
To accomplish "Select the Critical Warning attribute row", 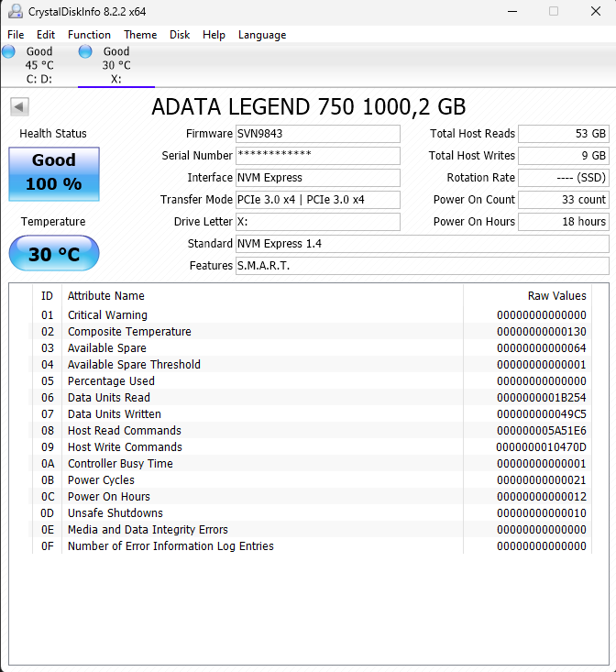I will click(x=310, y=315).
